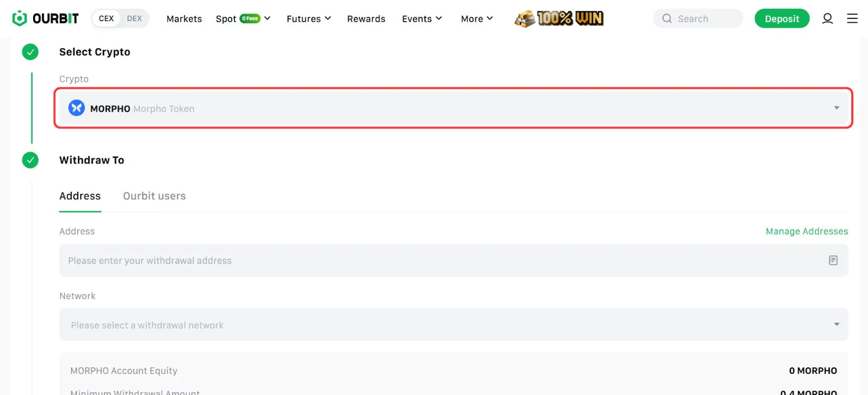The height and width of the screenshot is (395, 868).
Task: Click the Ourbit logo icon
Action: tap(20, 18)
